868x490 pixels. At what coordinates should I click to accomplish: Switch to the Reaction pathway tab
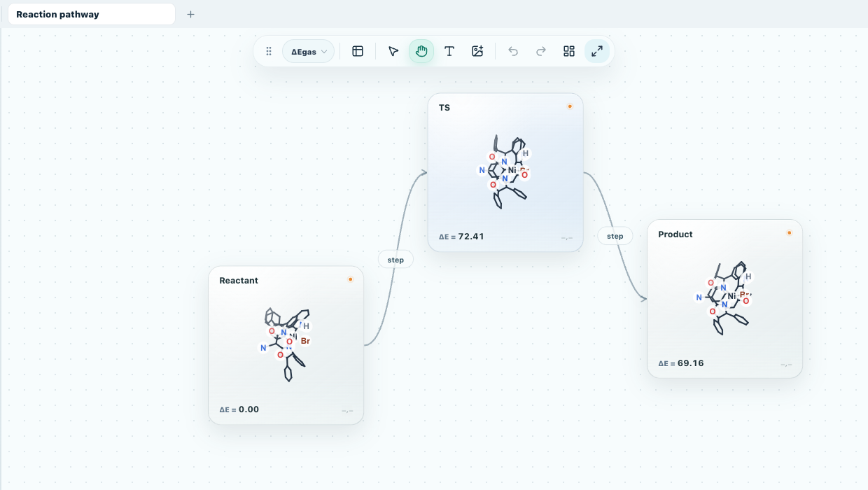[x=92, y=14]
